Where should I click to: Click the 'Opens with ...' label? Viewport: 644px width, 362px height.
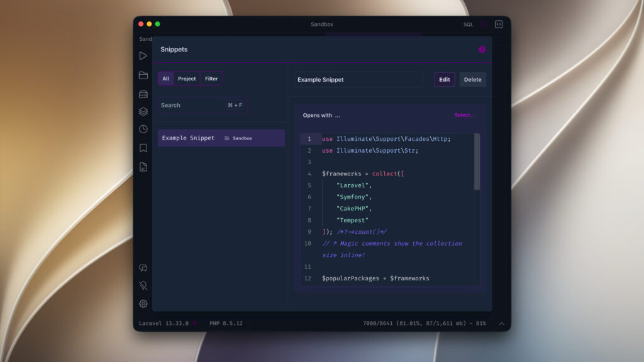321,116
